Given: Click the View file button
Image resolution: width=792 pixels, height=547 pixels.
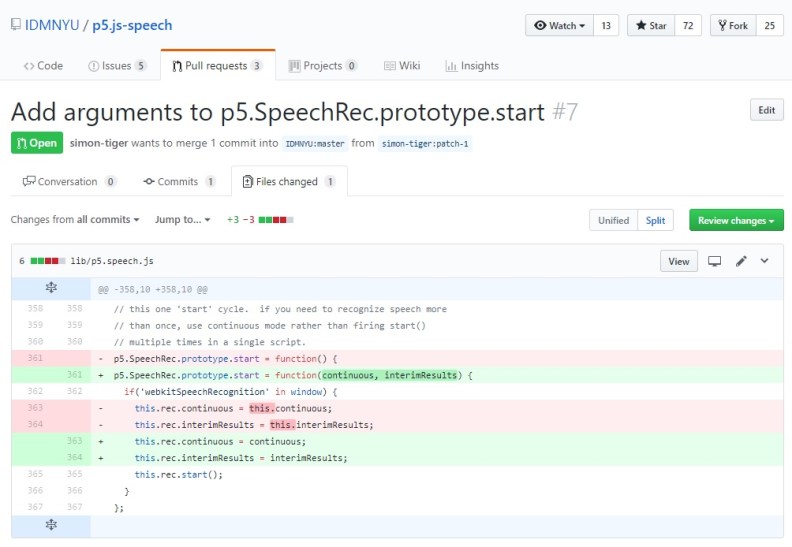Looking at the screenshot, I should pos(678,261).
